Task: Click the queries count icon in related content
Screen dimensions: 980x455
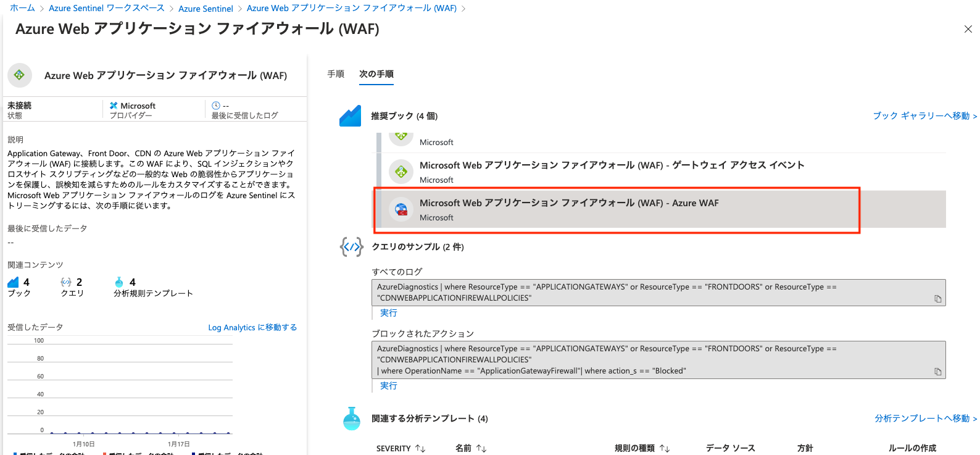Action: coord(66,282)
